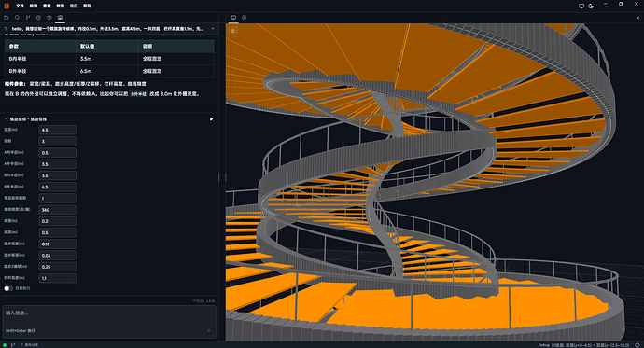Click the A外半径 field showing 3.5
Screen dimensions: 644x348
tap(58, 164)
